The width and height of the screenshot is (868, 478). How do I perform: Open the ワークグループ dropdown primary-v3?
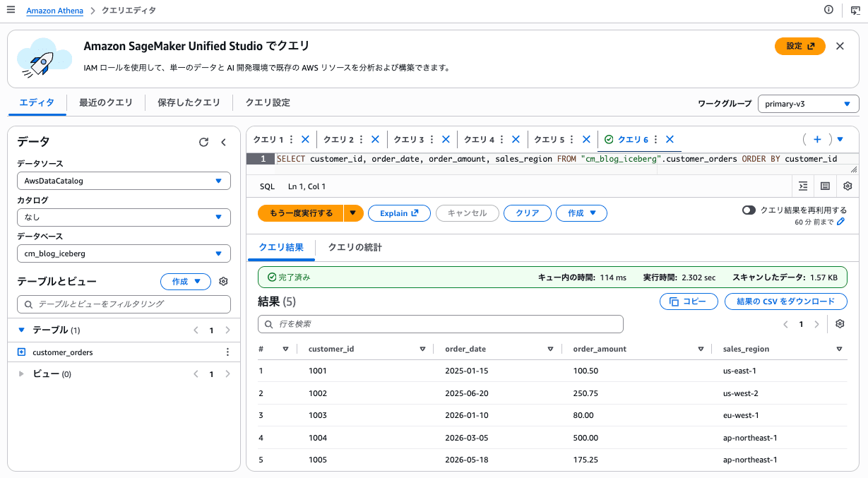tap(808, 104)
